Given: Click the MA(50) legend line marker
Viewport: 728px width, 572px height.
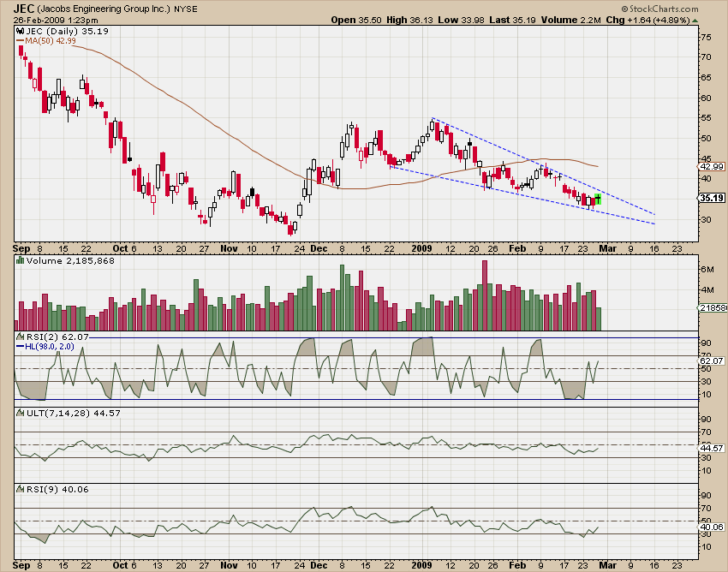Looking at the screenshot, I should 21,41.
